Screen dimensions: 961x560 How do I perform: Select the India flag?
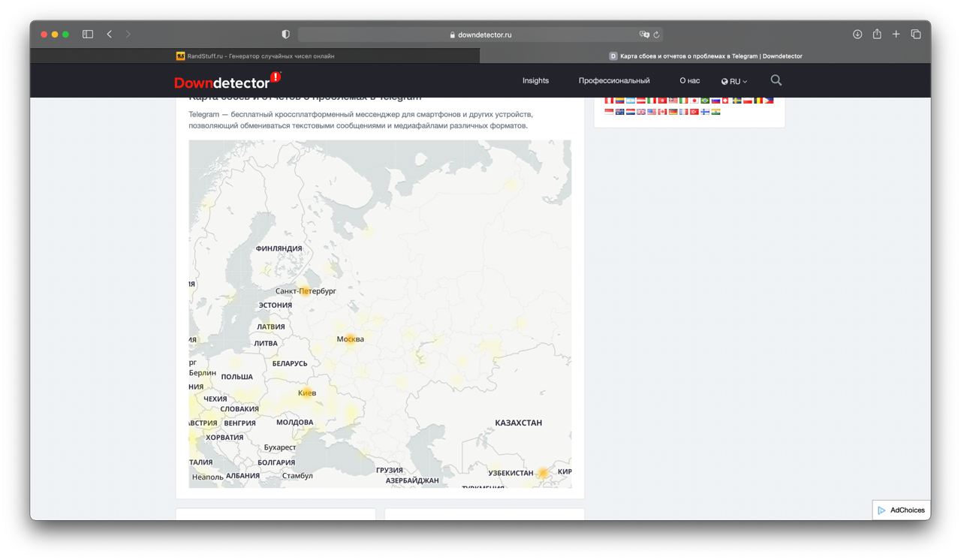click(715, 112)
